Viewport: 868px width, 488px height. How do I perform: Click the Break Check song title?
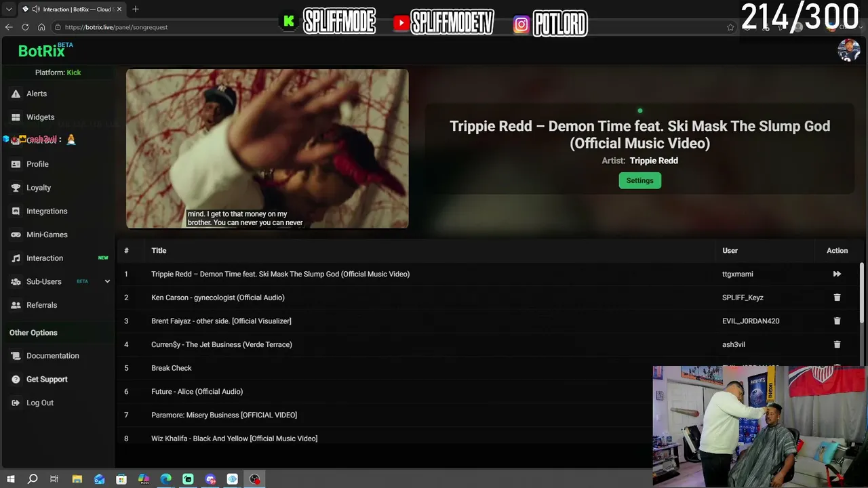click(x=172, y=368)
